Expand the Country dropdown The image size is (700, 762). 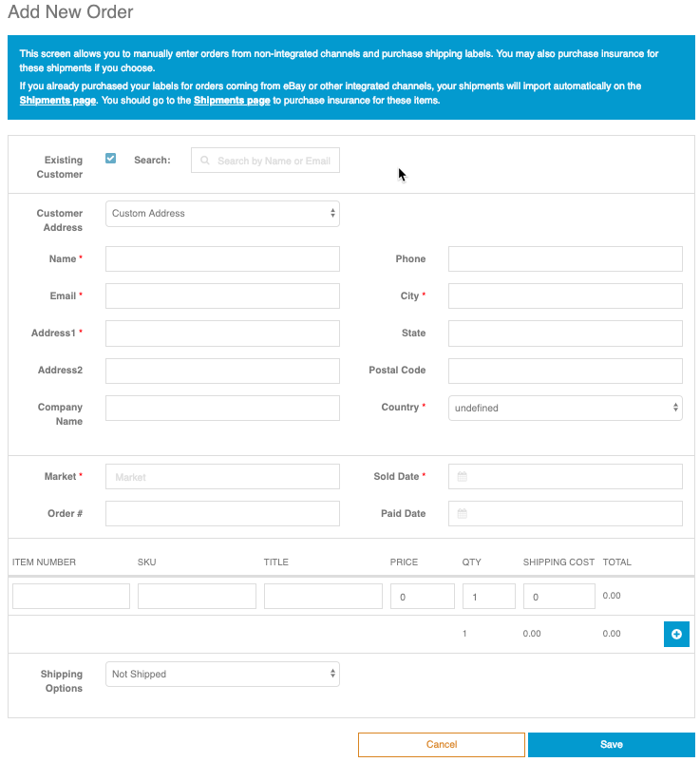(x=565, y=409)
